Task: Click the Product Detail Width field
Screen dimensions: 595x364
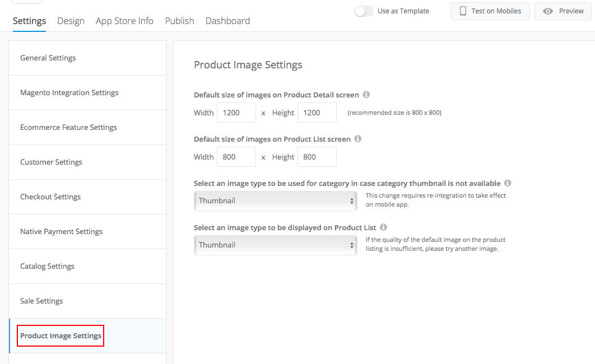Action: (236, 113)
